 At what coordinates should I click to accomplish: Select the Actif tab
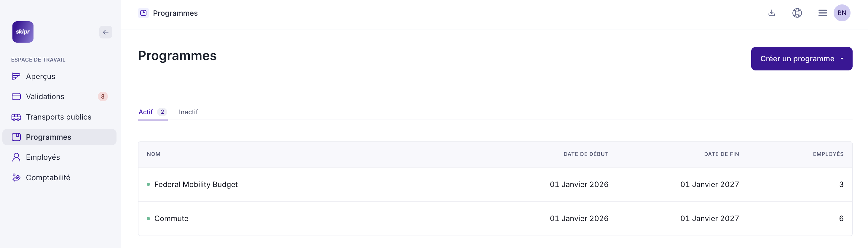(x=146, y=112)
